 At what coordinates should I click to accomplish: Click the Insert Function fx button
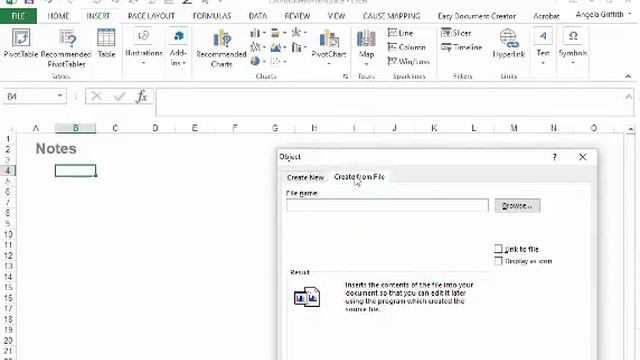(142, 97)
